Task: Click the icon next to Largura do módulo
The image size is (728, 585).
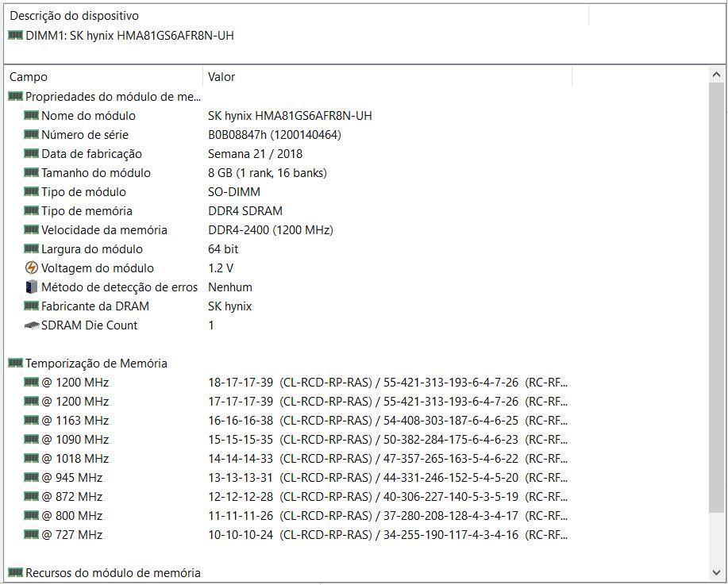Action: [x=31, y=249]
